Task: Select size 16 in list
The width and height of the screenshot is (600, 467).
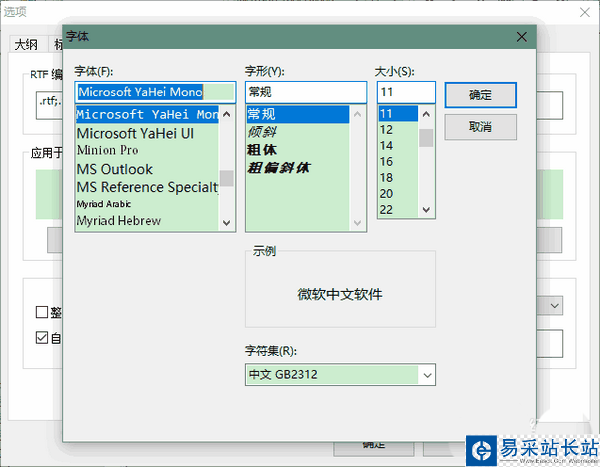Action: pos(398,162)
